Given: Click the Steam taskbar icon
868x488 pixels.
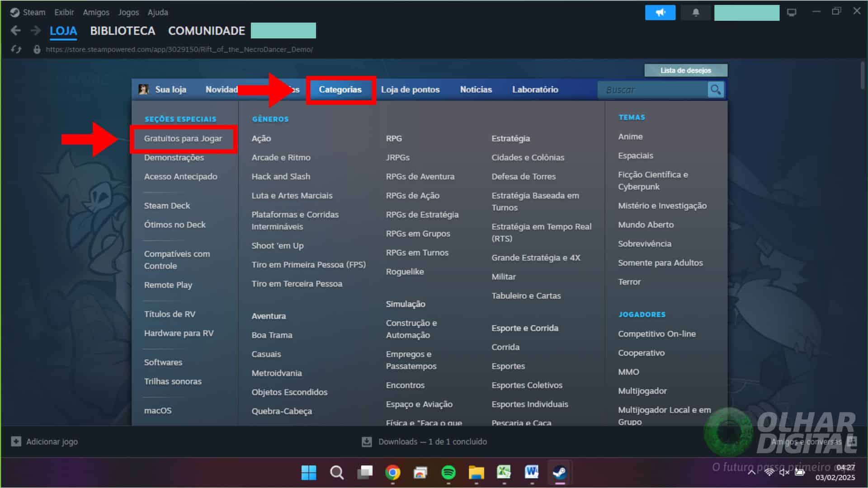Looking at the screenshot, I should pos(560,473).
